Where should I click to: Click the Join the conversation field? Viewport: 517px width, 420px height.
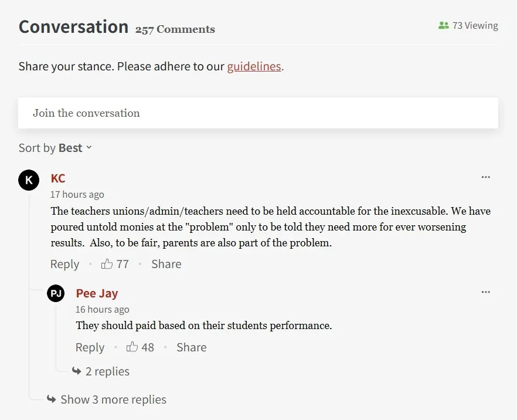click(x=258, y=113)
